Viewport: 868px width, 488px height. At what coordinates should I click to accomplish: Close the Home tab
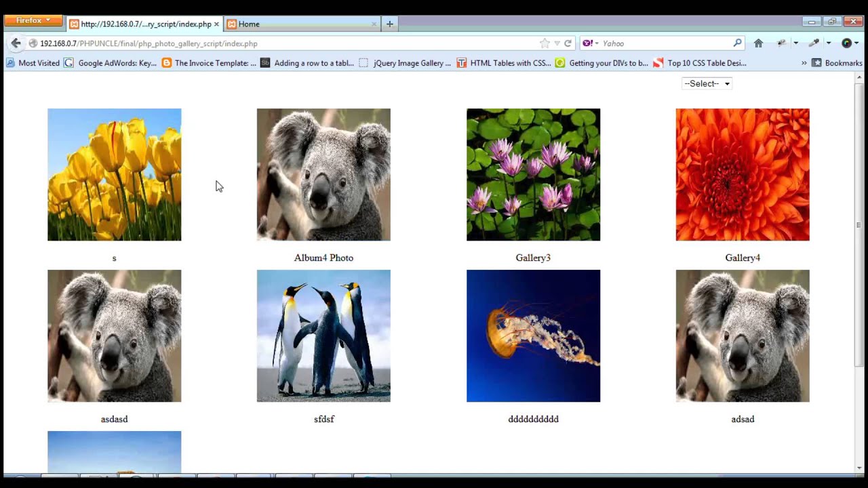coord(374,24)
